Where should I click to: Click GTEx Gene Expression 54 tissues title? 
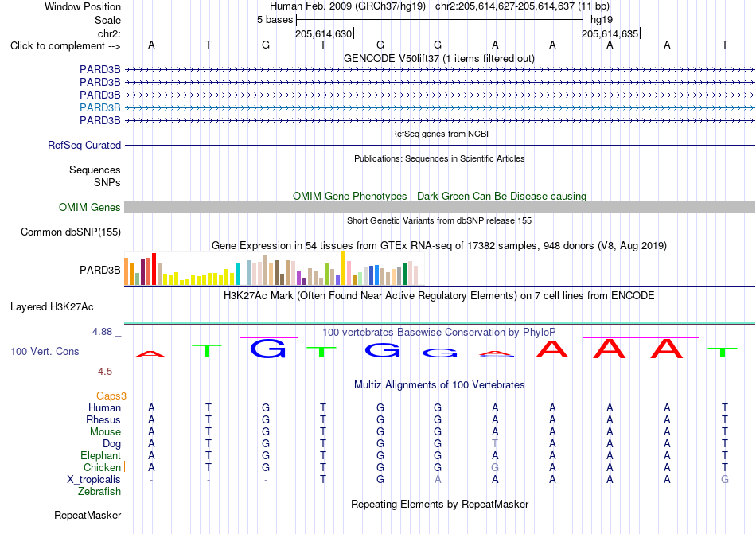click(x=439, y=245)
